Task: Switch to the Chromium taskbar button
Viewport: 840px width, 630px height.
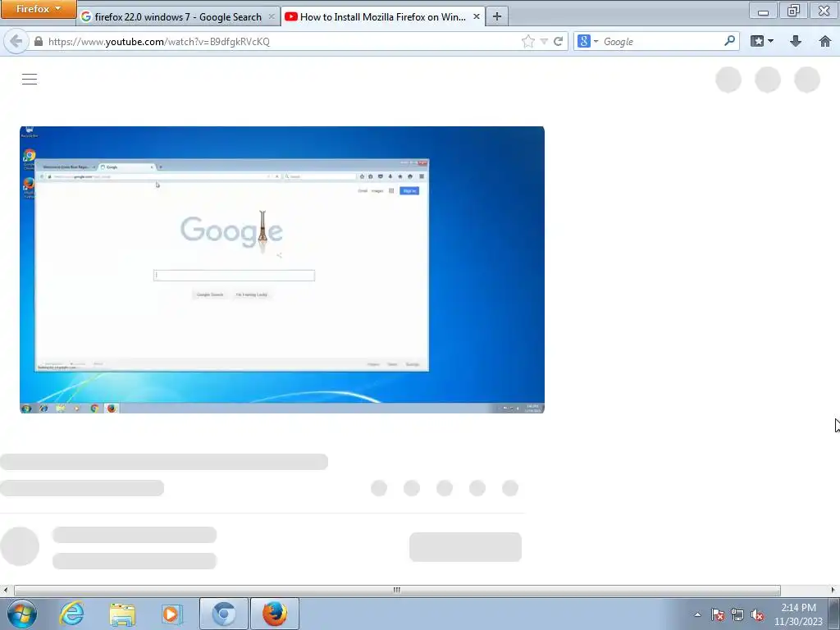Action: [x=224, y=614]
